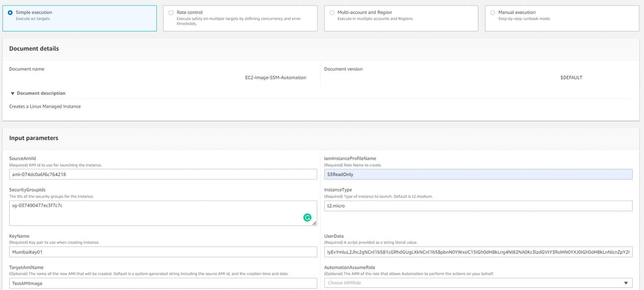
Task: Select the IamInstanceProfileName field containing S3ReadOnly
Action: coord(478,173)
